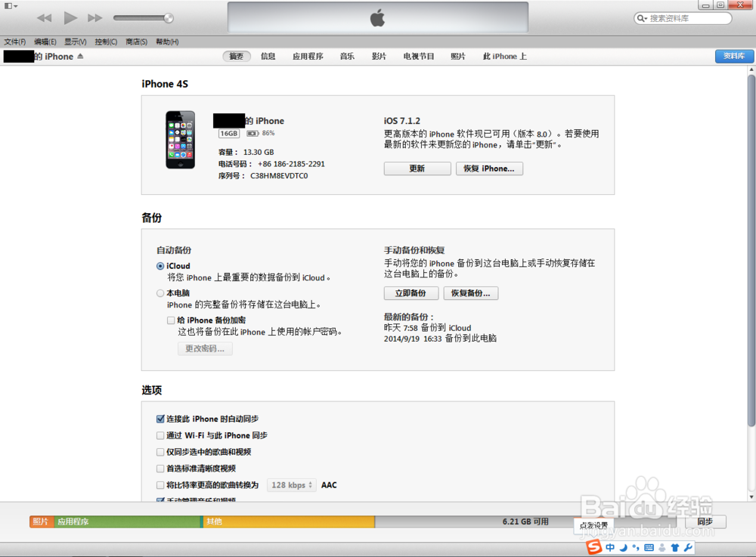This screenshot has width=756, height=557.
Task: Click the vertical scrollbar thumb
Action: click(751, 251)
